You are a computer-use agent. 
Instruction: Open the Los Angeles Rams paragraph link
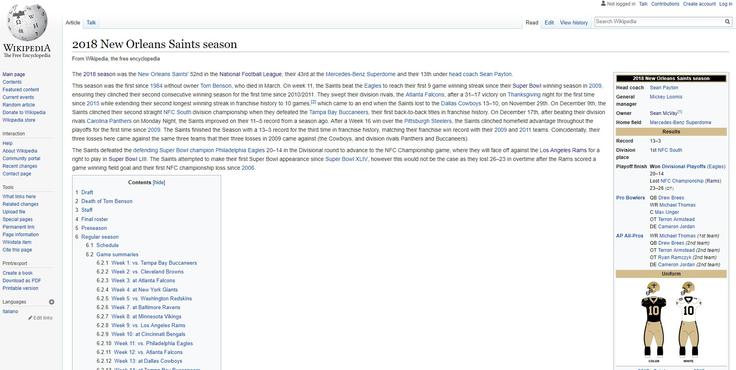point(563,150)
